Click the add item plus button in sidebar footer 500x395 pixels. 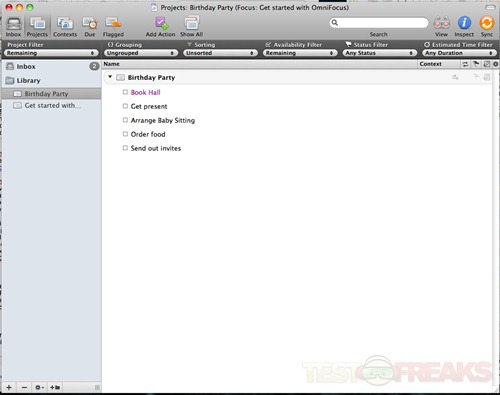9,387
